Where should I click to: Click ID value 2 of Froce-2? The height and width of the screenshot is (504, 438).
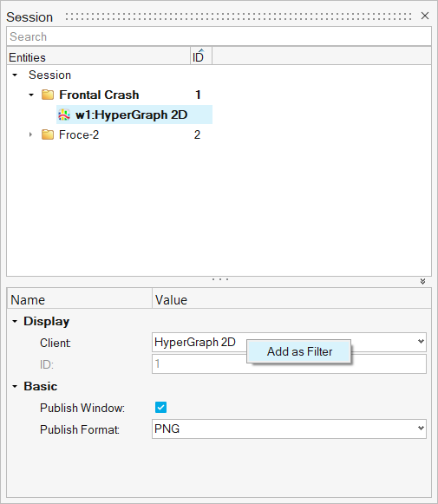(x=197, y=134)
